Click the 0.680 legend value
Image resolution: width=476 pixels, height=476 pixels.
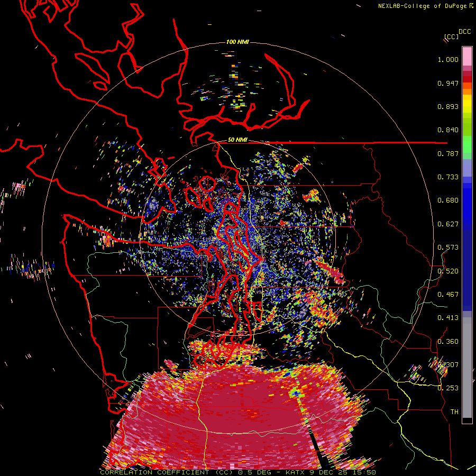[x=448, y=200]
